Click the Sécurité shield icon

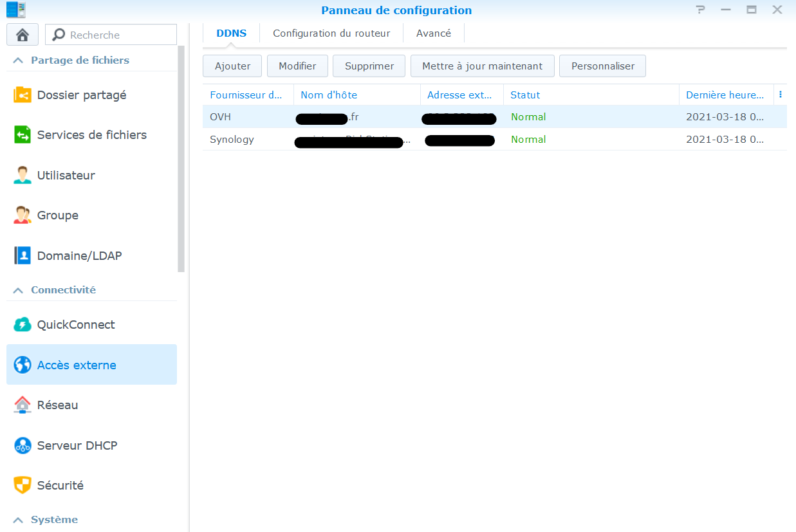23,486
